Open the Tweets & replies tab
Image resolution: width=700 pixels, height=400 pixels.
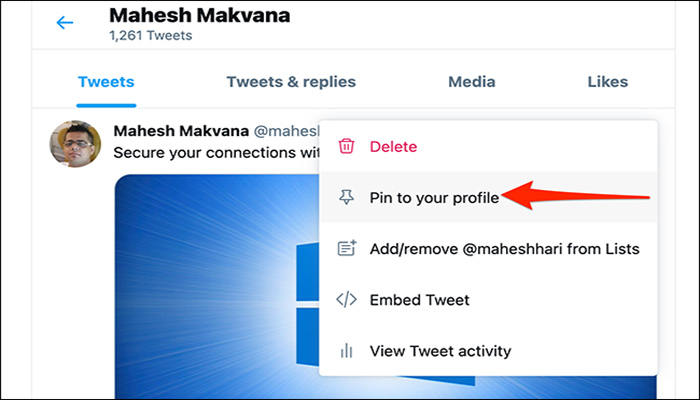click(291, 82)
